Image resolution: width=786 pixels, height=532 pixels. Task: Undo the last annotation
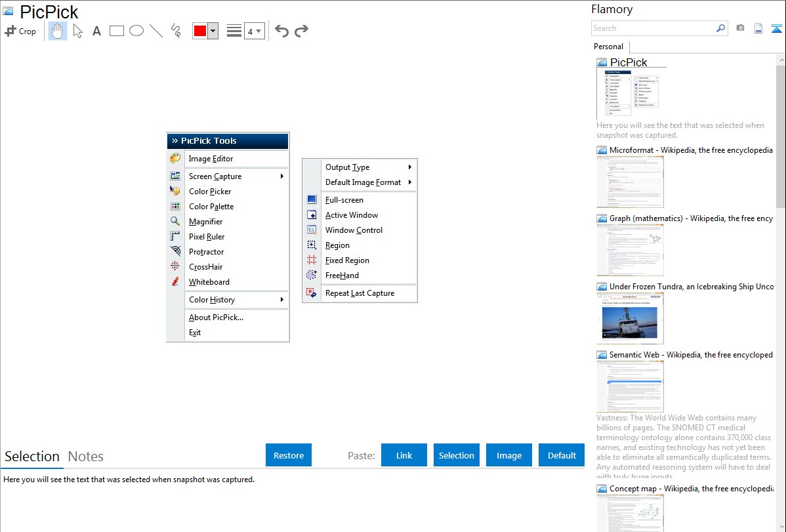[x=281, y=31]
